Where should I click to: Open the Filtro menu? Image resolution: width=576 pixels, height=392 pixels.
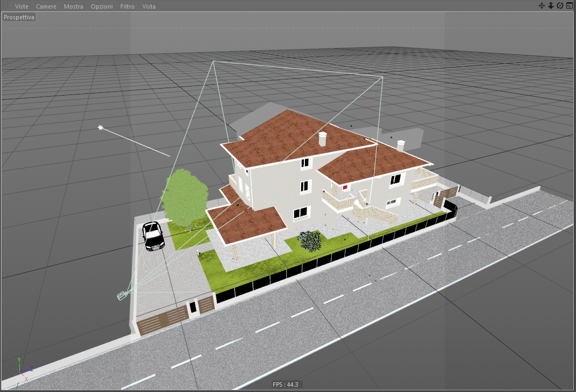[127, 6]
